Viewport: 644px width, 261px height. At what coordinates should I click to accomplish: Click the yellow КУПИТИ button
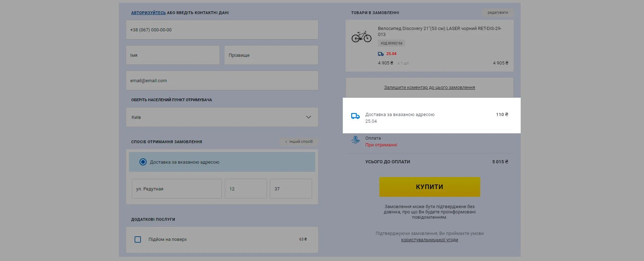[429, 187]
